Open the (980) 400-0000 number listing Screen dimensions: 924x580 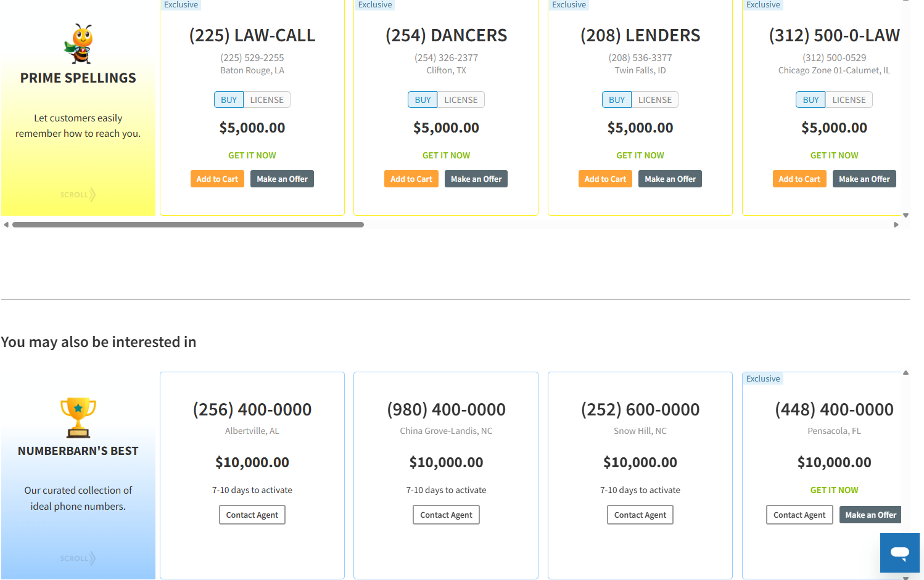(446, 409)
